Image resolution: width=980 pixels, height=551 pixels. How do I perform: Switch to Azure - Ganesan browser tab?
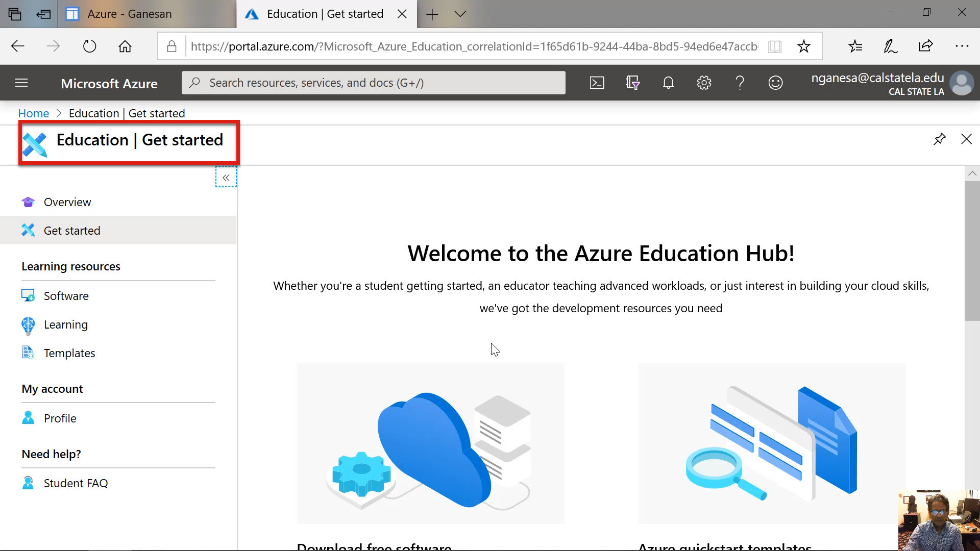(129, 14)
